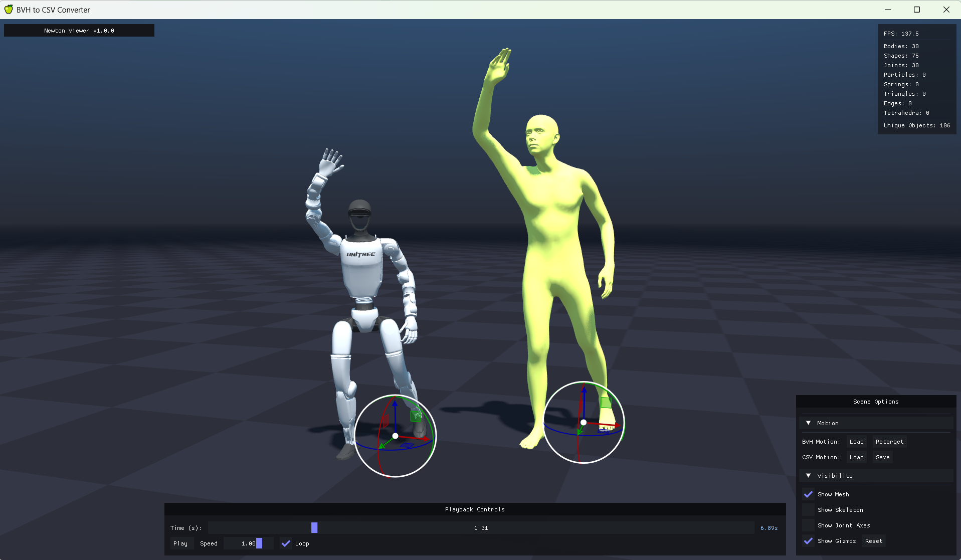
Task: Close the BVH to CSV Converter window
Action: (946, 10)
